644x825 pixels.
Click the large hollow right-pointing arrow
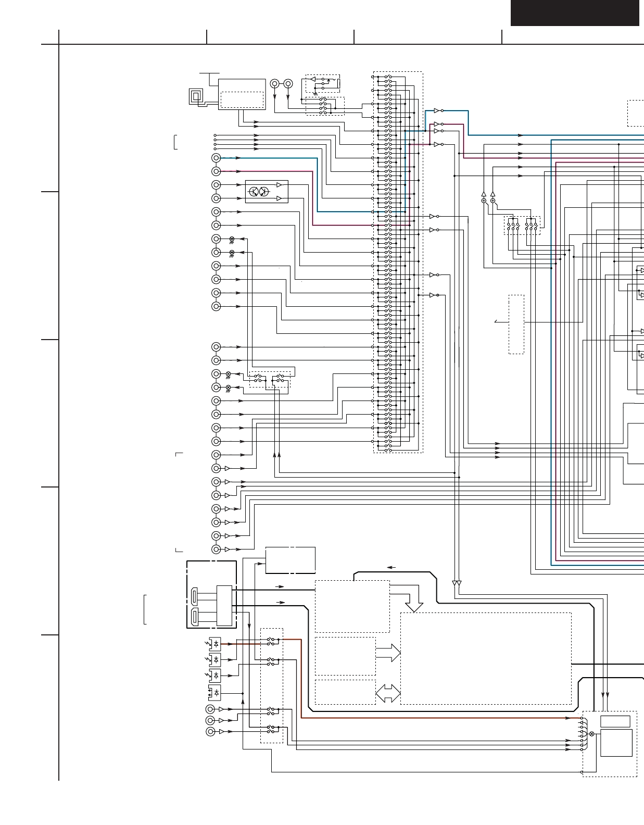388,653
